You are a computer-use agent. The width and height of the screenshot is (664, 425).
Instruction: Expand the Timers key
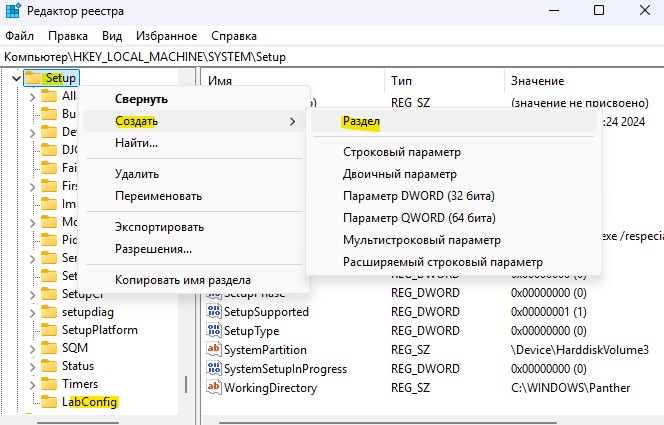click(x=32, y=385)
